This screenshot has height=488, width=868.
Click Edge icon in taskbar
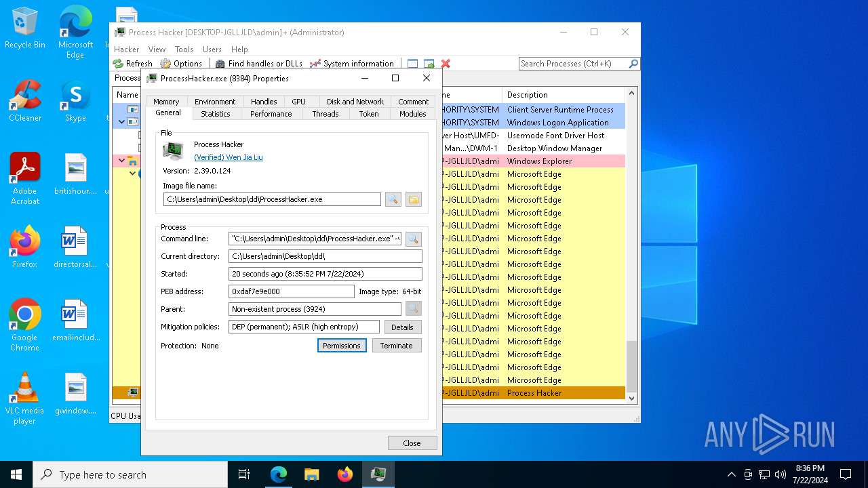(x=279, y=474)
